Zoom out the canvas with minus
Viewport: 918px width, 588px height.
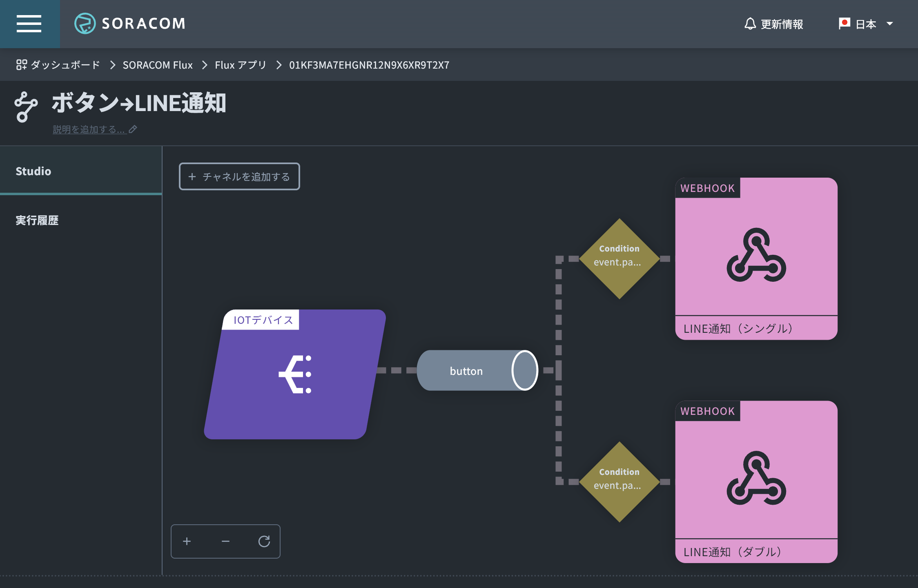point(225,541)
